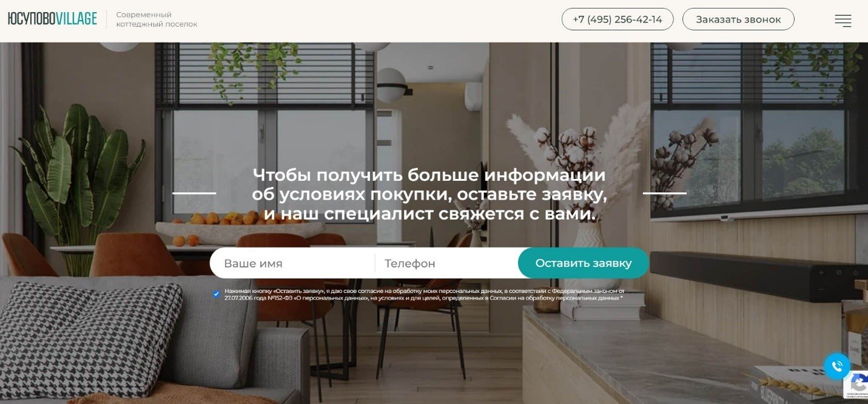868x404 pixels.
Task: Call +7 (495) 256-42-14 via the header button
Action: tap(617, 19)
